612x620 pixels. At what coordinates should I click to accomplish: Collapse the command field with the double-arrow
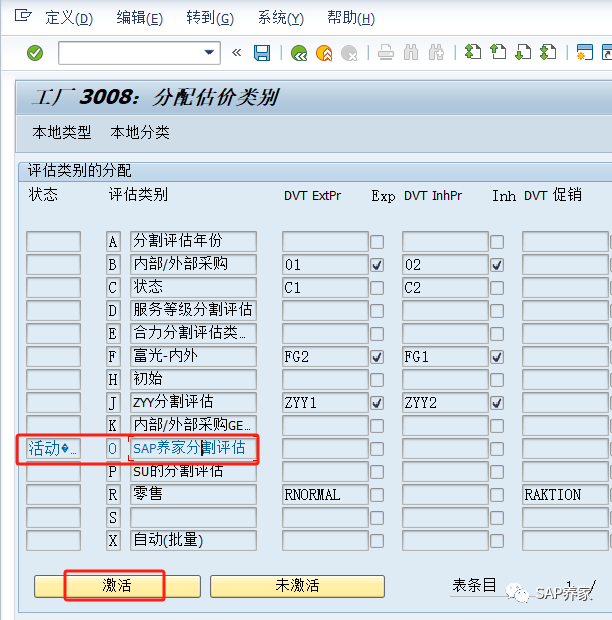tap(236, 52)
